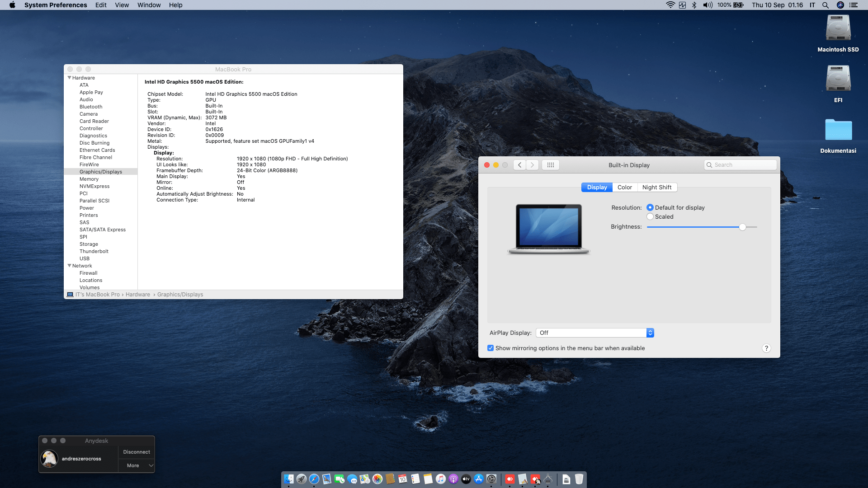Open Reminders from the dock
This screenshot has height=488, width=868.
415,479
